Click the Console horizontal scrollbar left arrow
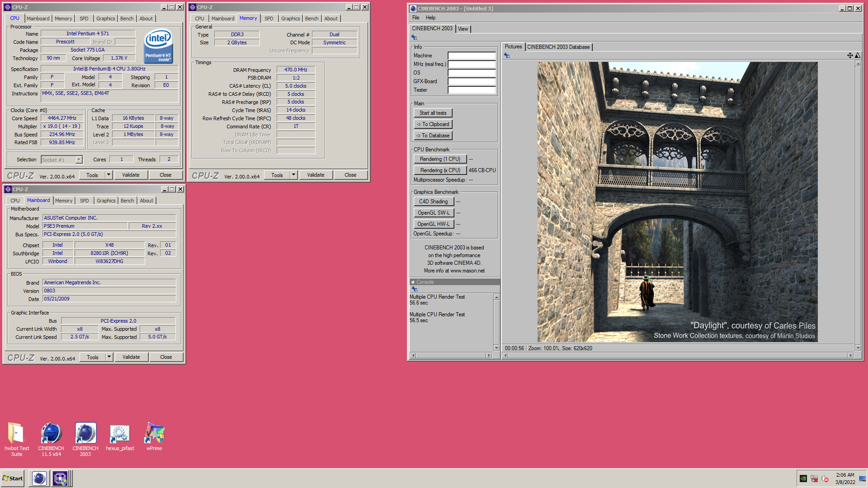This screenshot has height=488, width=868. tap(413, 356)
